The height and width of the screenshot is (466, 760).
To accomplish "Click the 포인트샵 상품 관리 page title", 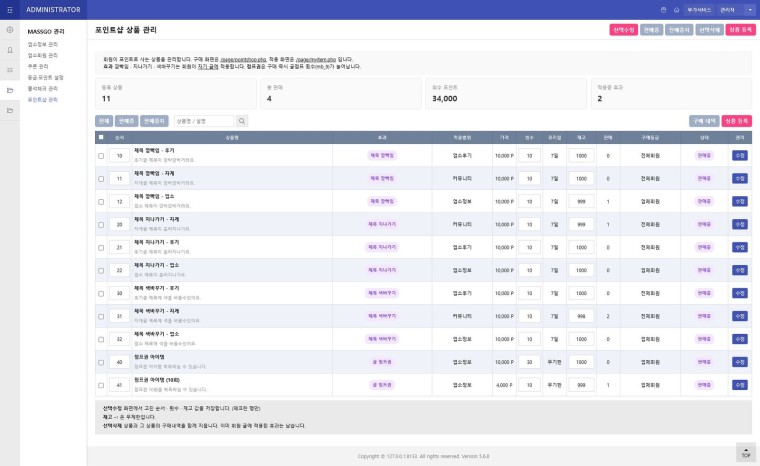I will click(126, 30).
